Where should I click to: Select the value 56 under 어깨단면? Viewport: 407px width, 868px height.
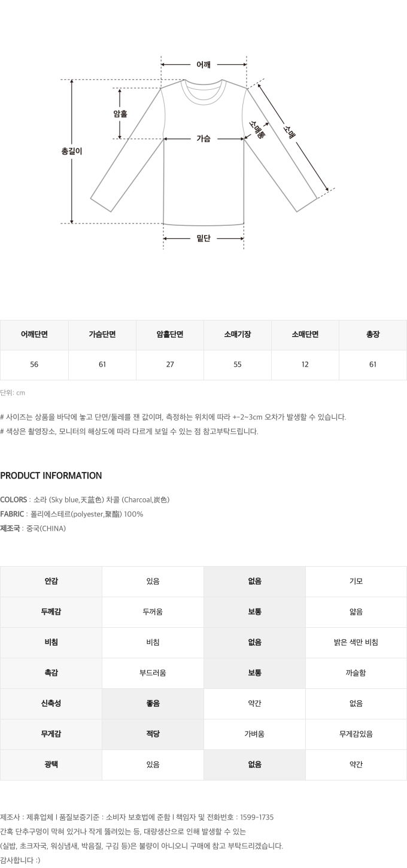(x=34, y=365)
